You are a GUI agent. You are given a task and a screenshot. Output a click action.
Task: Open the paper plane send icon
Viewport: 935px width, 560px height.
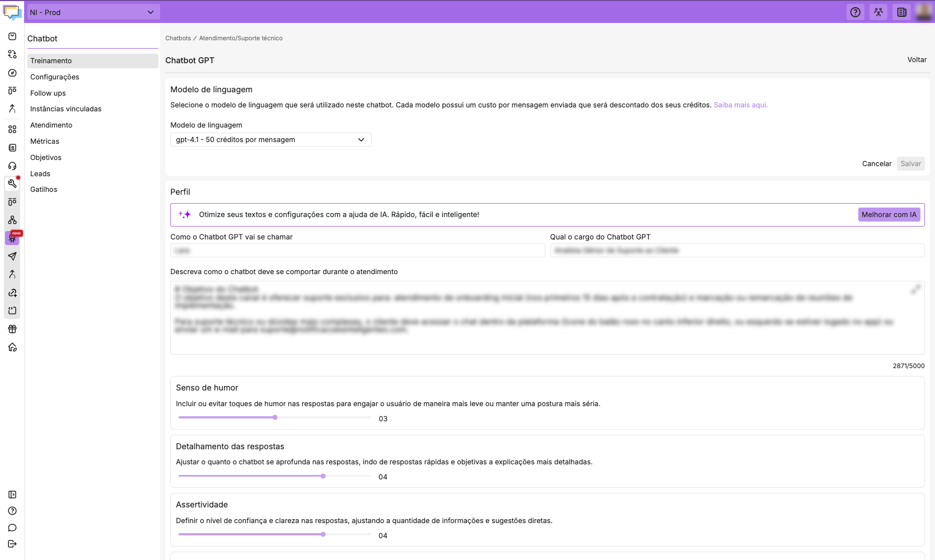(12, 256)
